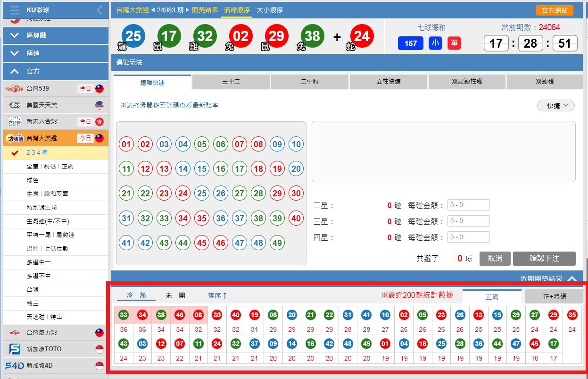Viewport: 588px width, 379px height.
Task: Click the 香港六合彩 Hong Kong flag icon
Action: [99, 121]
